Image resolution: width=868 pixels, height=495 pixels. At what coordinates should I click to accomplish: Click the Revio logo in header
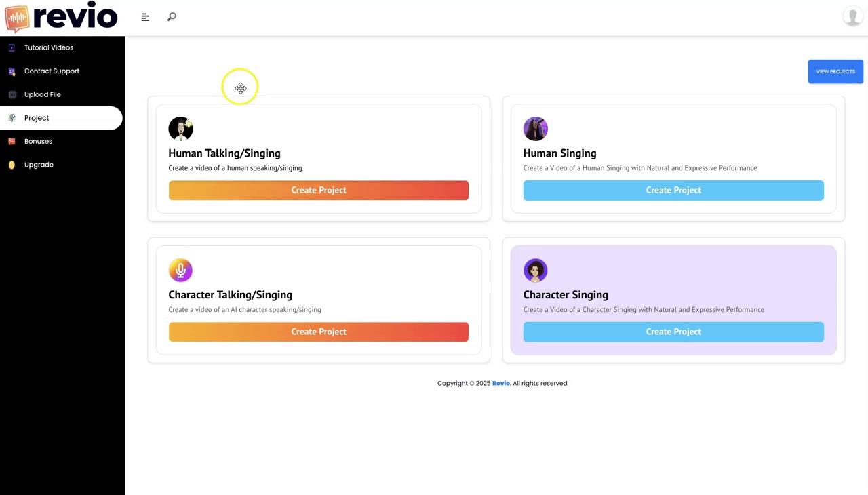61,18
